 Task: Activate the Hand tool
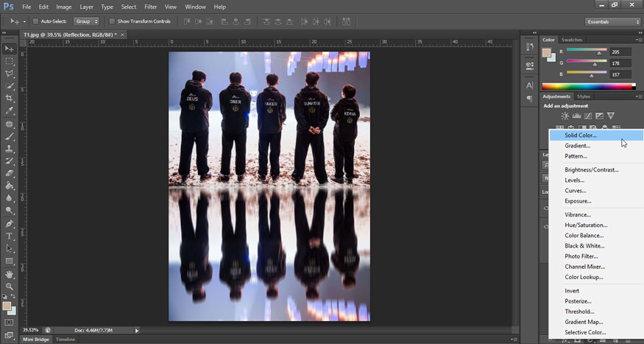(10, 274)
